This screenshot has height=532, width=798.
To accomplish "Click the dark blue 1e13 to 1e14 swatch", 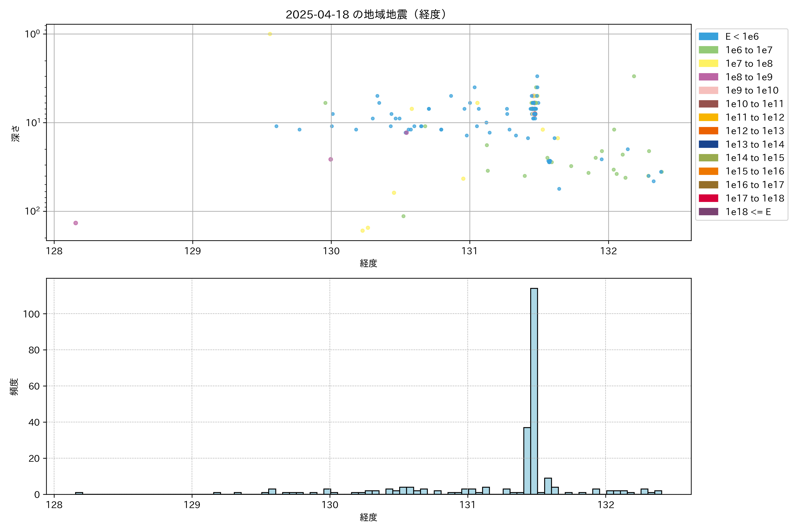I will pos(708,144).
